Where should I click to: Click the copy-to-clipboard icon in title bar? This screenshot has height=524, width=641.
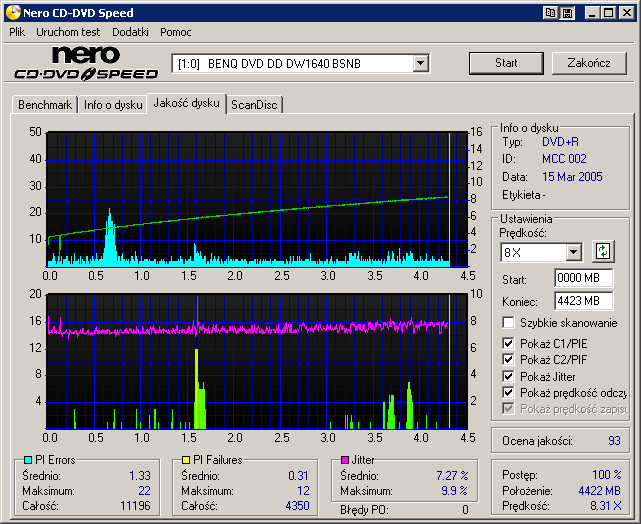[550, 13]
